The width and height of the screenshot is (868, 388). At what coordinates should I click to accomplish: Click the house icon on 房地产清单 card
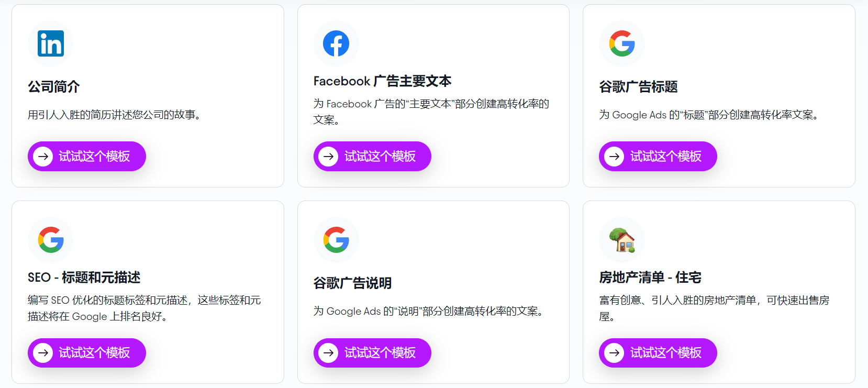(621, 240)
